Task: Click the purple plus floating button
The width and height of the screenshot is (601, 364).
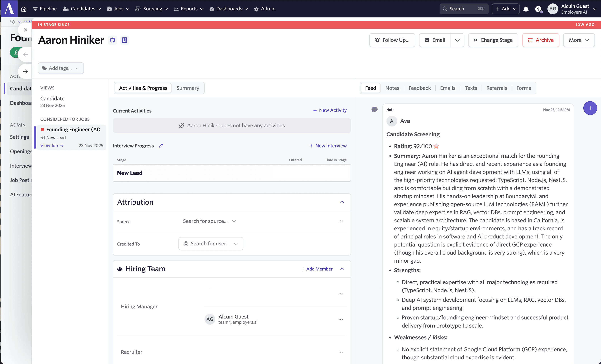Action: pyautogui.click(x=590, y=108)
